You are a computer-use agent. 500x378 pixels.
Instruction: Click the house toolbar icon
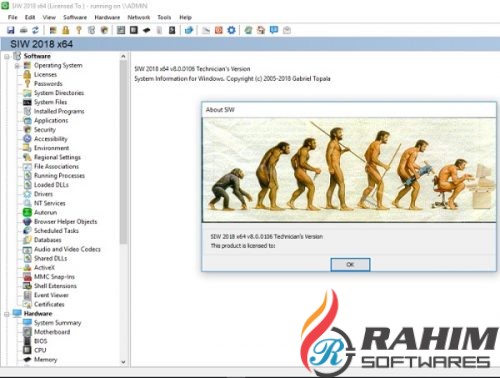[x=261, y=30]
